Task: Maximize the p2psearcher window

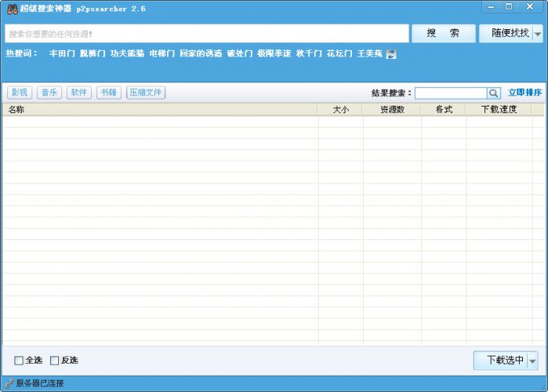Action: pyautogui.click(x=509, y=6)
